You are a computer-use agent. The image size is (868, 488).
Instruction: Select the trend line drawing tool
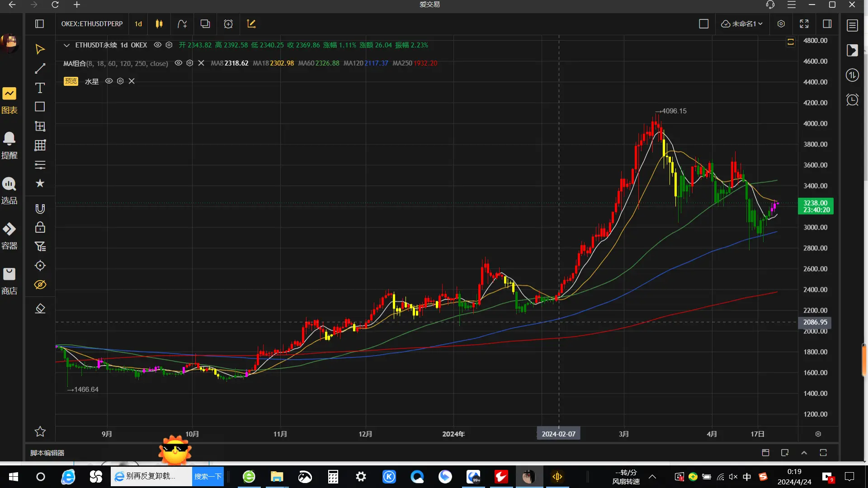point(40,68)
